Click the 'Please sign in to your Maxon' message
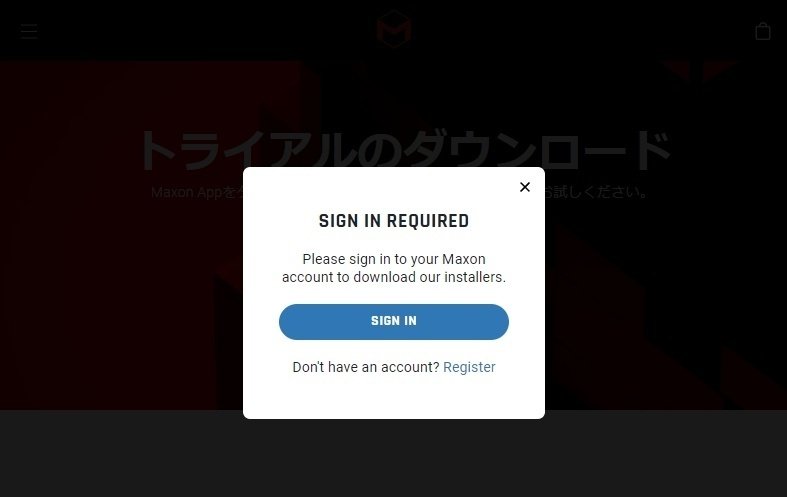This screenshot has width=787, height=497. [394, 259]
